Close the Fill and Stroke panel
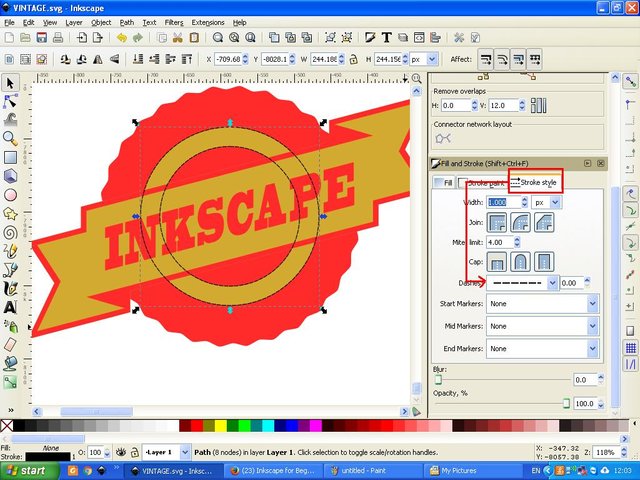 pos(600,163)
